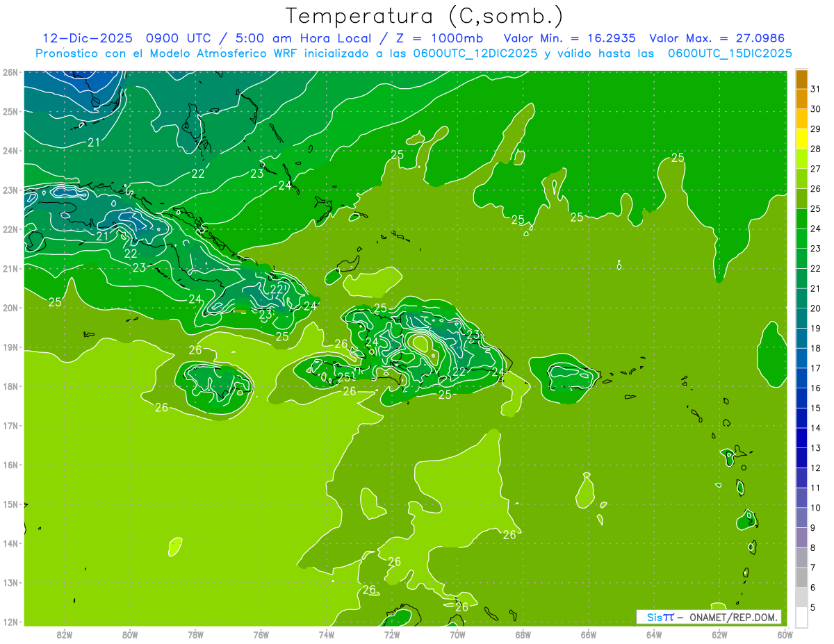Click the color scale label 10
The image size is (834, 644).
click(816, 508)
